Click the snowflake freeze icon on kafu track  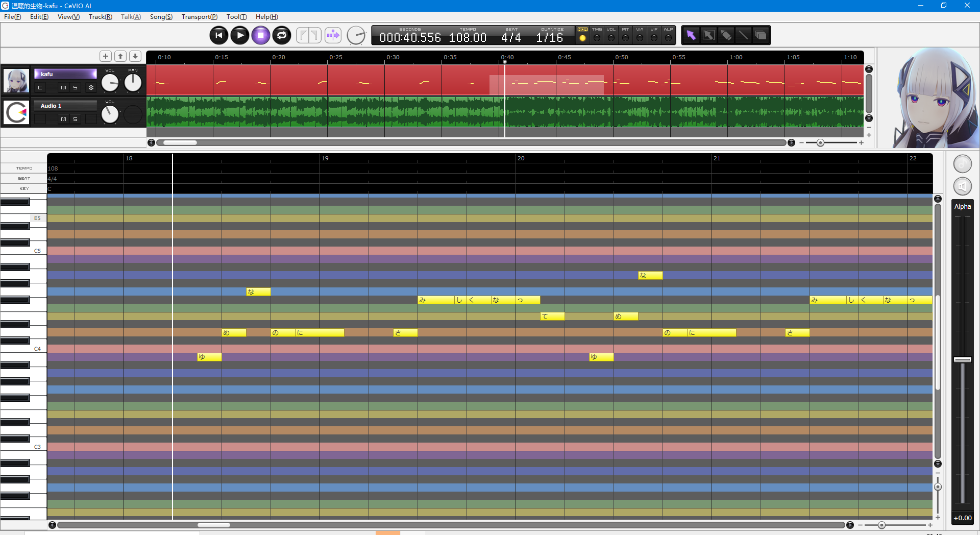click(90, 87)
